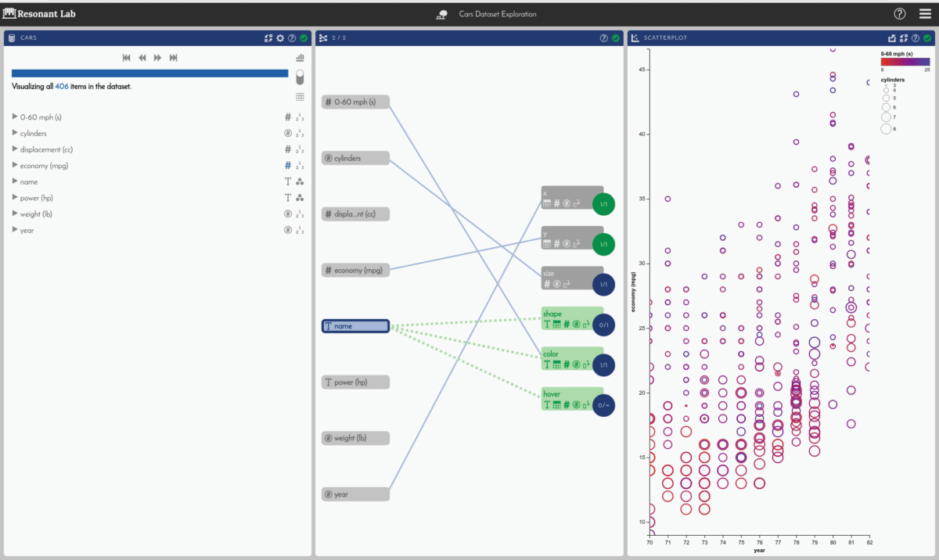939x560 pixels.
Task: Open scatterplot panel help icon
Action: 916,38
